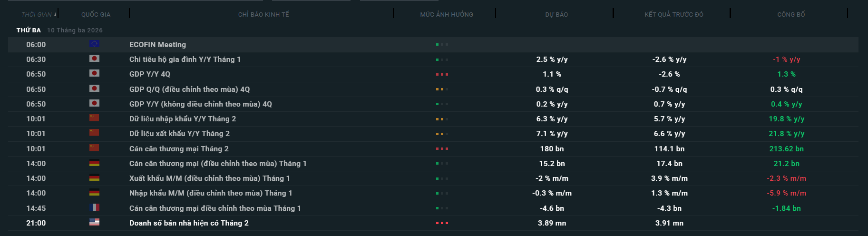Open the ECOFIN Meeting event
868x236 pixels.
coord(157,45)
